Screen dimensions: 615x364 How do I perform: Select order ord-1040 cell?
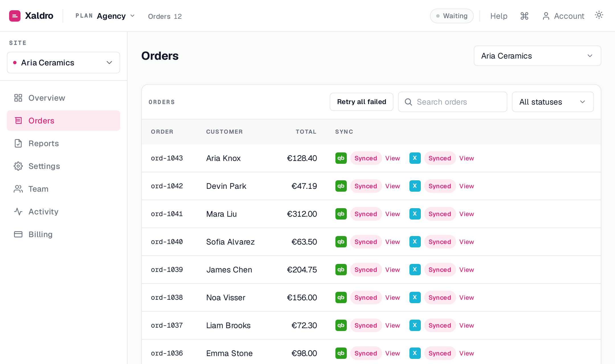pyautogui.click(x=167, y=242)
